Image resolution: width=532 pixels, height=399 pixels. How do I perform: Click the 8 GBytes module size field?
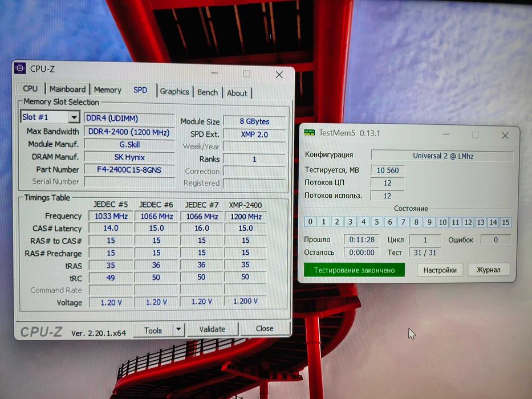(x=254, y=121)
